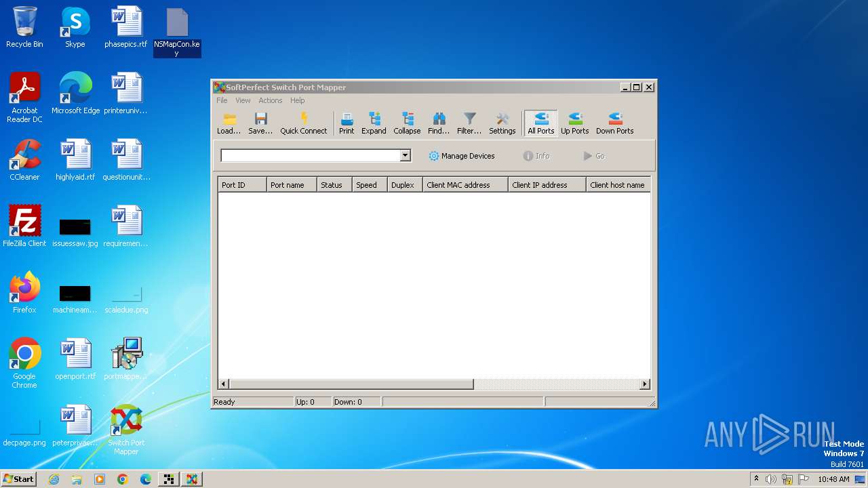This screenshot has width=868, height=488.
Task: Select Switch Port Mapper desktop shortcut
Action: coord(126,430)
